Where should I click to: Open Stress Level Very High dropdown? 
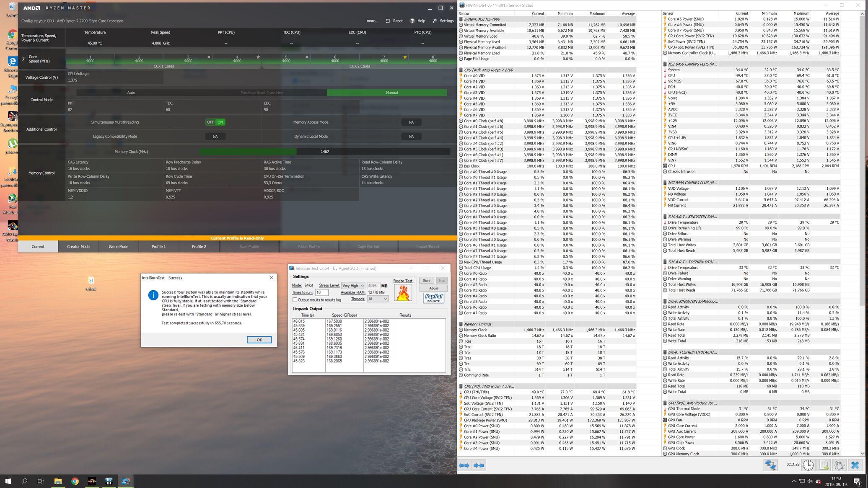[x=353, y=286]
